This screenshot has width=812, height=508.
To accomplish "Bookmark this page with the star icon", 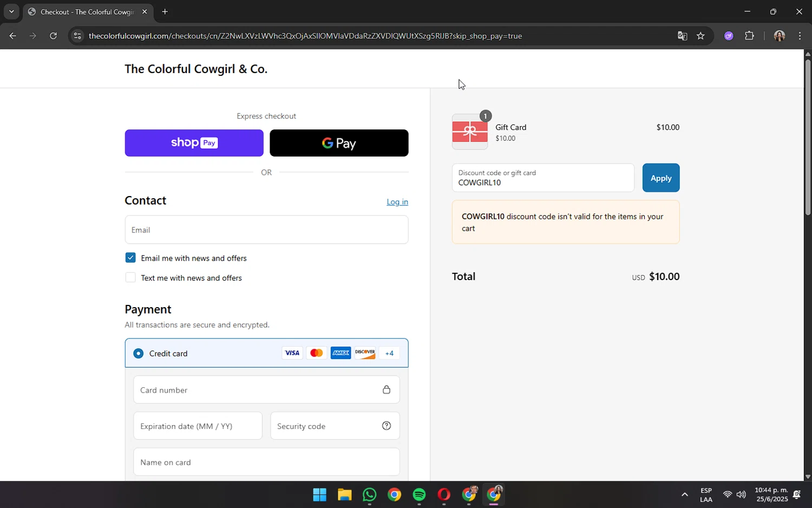I will coord(700,36).
